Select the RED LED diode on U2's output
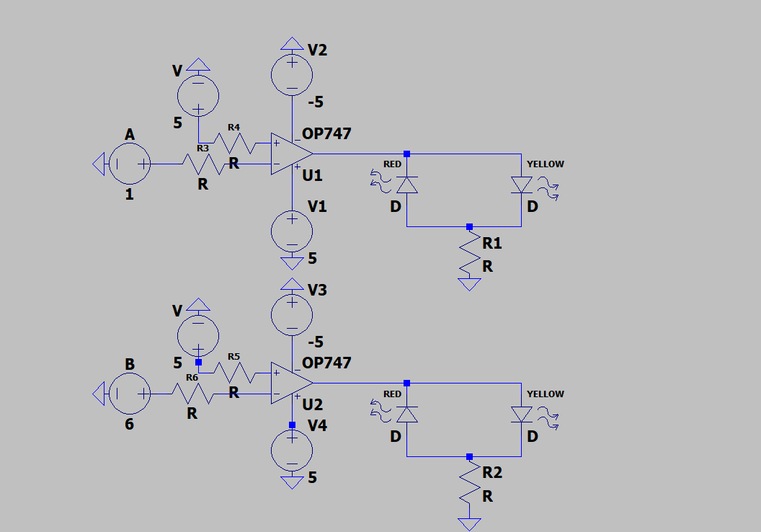Screen dimensions: 761x532 [407, 414]
